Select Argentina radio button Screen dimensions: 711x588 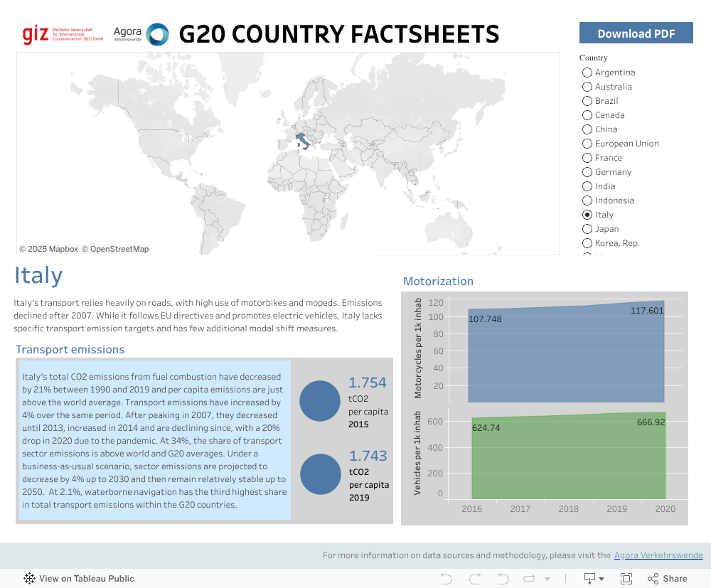pyautogui.click(x=587, y=73)
